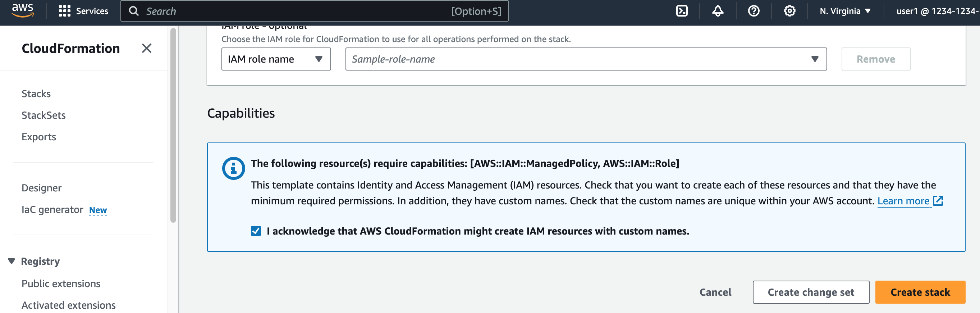This screenshot has width=980, height=313.
Task: Click Create stack
Action: click(x=920, y=292)
